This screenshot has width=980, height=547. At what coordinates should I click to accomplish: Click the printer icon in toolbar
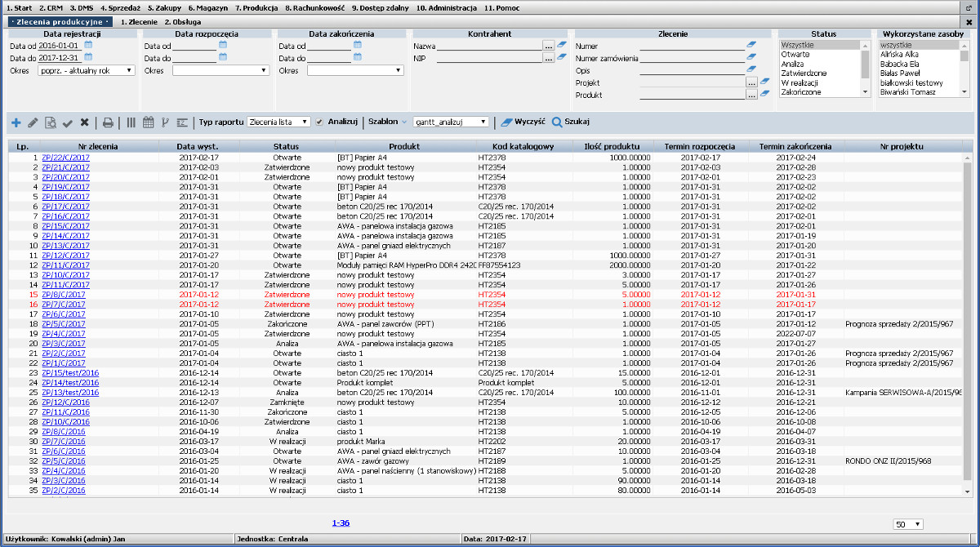coord(108,122)
